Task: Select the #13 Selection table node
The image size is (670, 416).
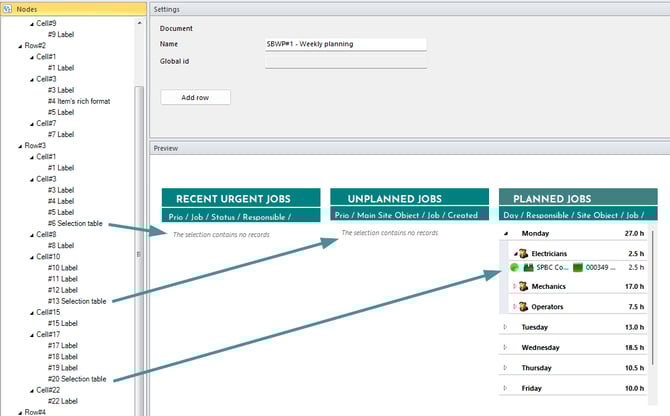Action: [77, 300]
